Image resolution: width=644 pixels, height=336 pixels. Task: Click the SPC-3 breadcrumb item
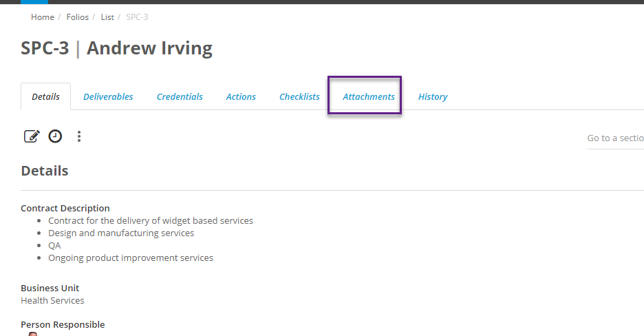pyautogui.click(x=137, y=17)
